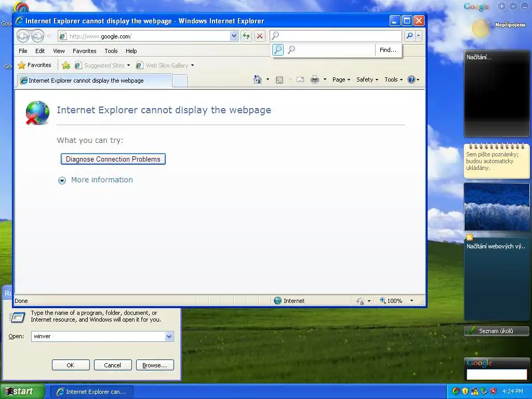The width and height of the screenshot is (532, 399).
Task: Open the Page command bar menu
Action: [341, 79]
